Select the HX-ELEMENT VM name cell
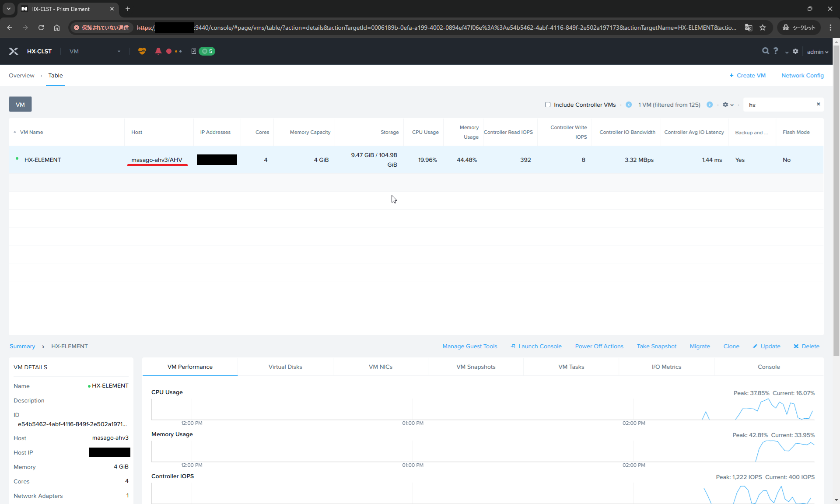 pyautogui.click(x=42, y=160)
